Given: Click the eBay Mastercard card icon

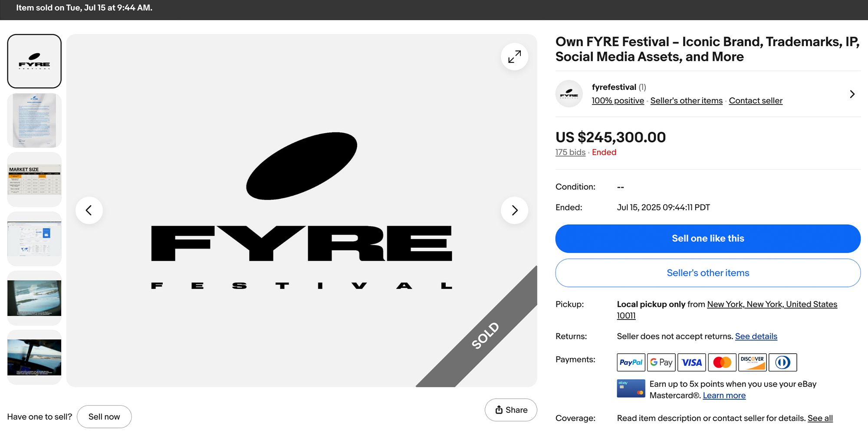Looking at the screenshot, I should 631,388.
